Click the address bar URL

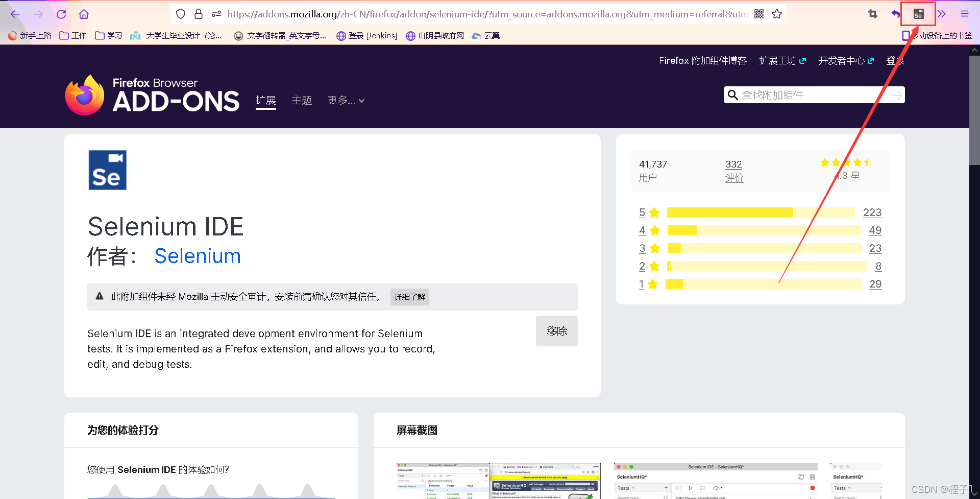coord(487,14)
